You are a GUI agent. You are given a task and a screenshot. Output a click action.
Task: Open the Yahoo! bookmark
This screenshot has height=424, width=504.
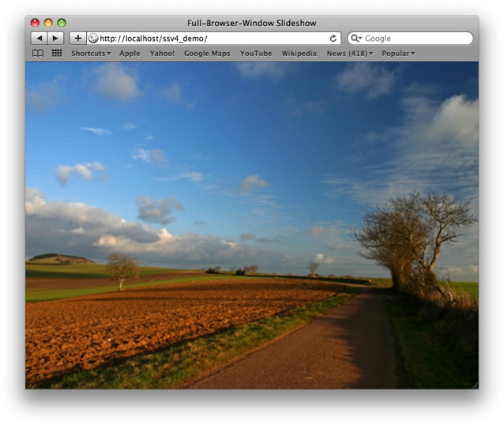(162, 54)
